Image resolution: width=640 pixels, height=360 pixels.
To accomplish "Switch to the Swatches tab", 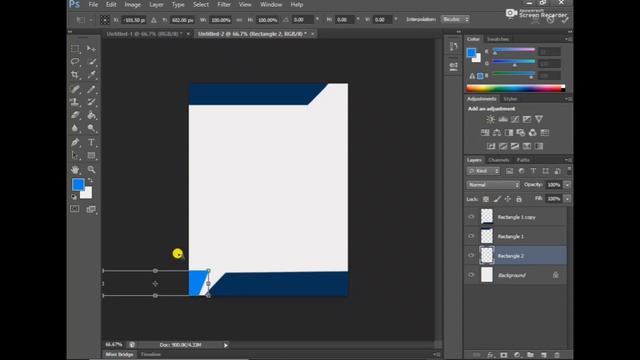I will (x=498, y=39).
